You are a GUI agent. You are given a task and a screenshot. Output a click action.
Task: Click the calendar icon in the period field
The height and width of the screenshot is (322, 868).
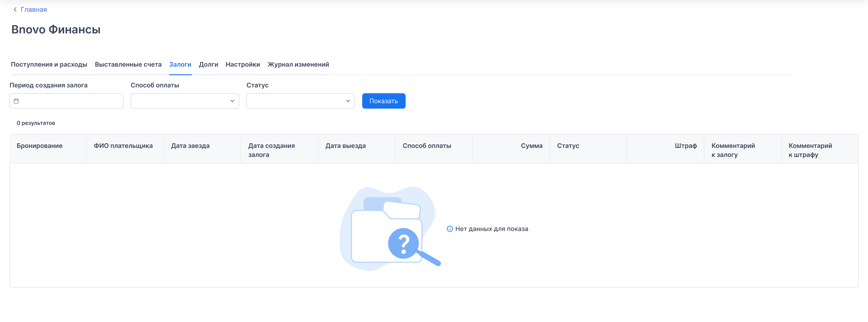tap(16, 101)
